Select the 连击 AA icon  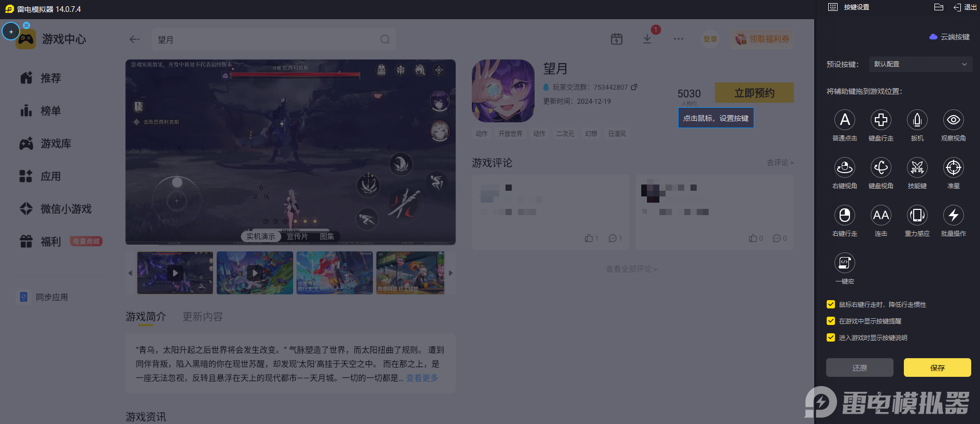click(881, 215)
